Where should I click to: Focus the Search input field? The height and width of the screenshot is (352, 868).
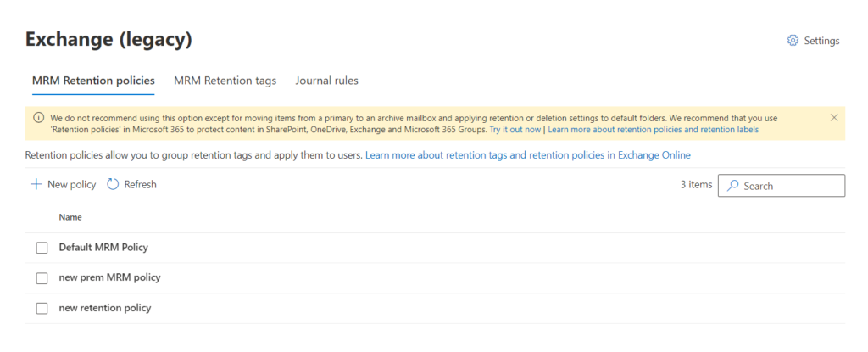(x=782, y=186)
